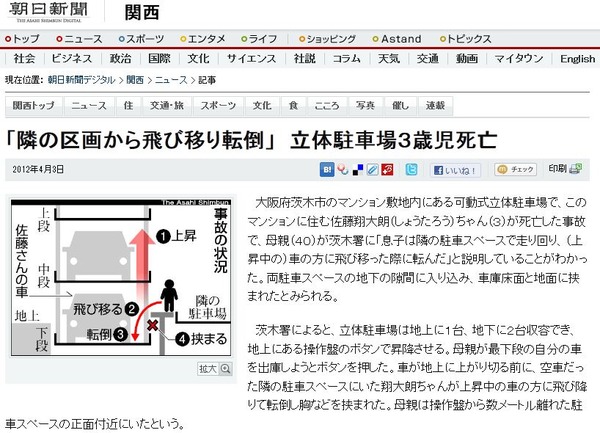Screen dimensions: 600x433
Task: Print article with 印刷 printer icon
Action: (x=565, y=169)
